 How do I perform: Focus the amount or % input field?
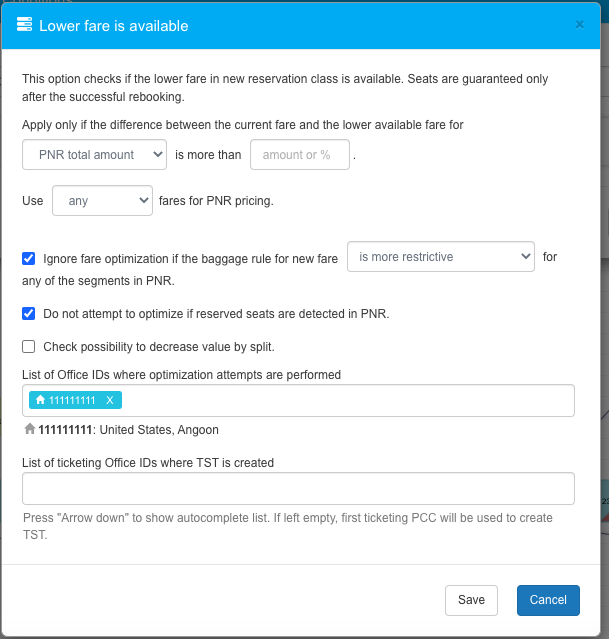pos(299,155)
